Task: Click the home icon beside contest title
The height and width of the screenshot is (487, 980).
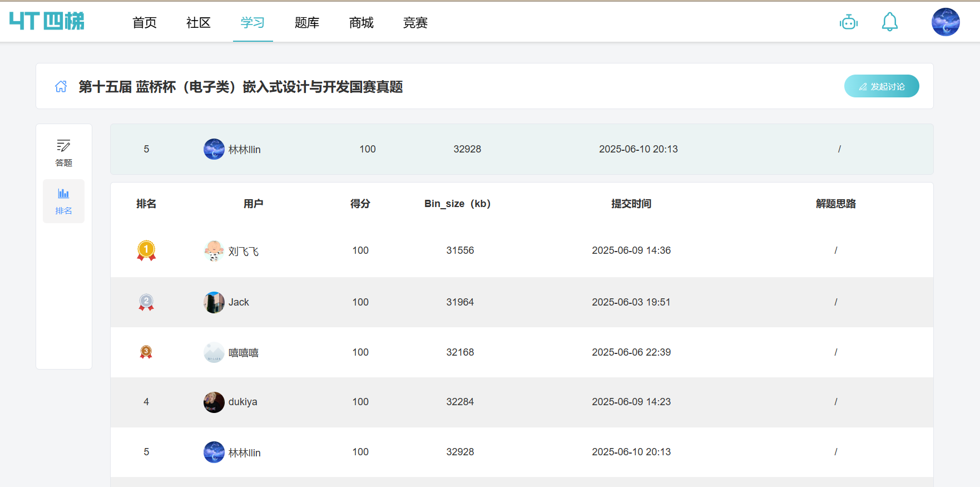Action: click(x=61, y=86)
